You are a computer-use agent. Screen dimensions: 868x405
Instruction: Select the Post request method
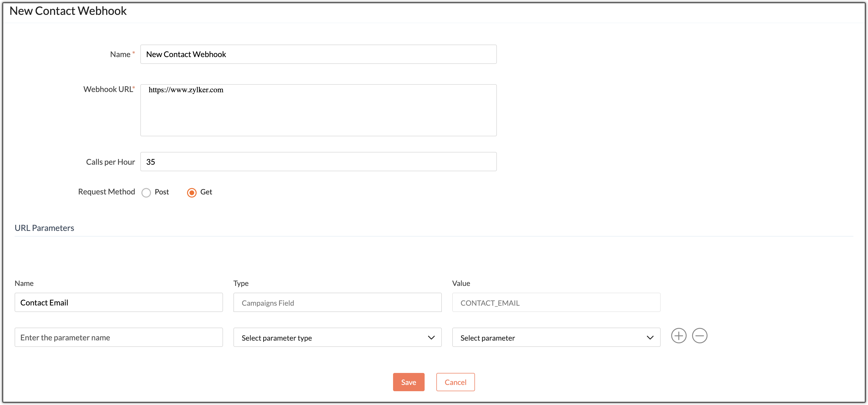[x=146, y=192]
